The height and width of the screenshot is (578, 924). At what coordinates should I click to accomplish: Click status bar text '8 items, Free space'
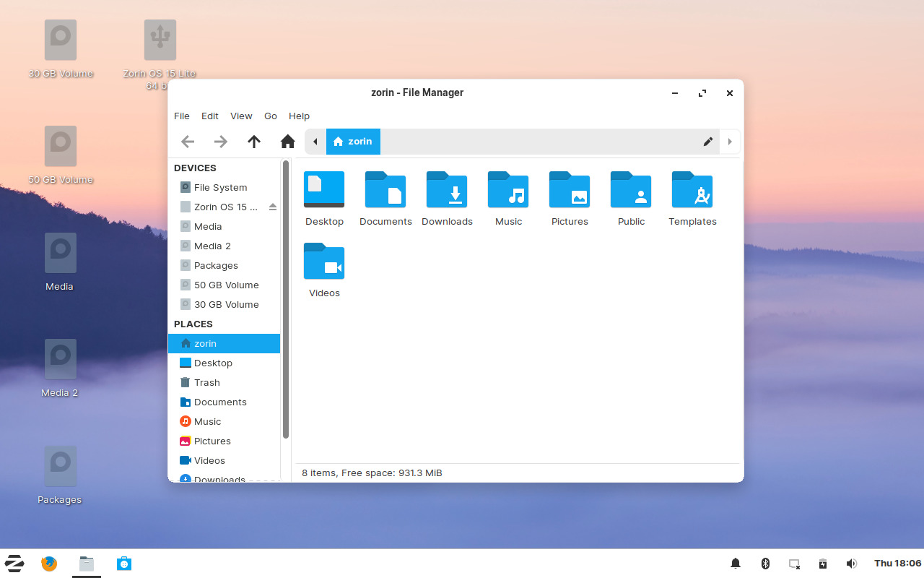click(372, 473)
